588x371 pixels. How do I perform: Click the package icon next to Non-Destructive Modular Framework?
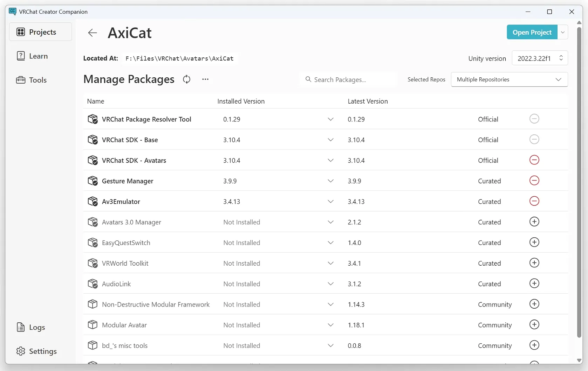tap(93, 304)
